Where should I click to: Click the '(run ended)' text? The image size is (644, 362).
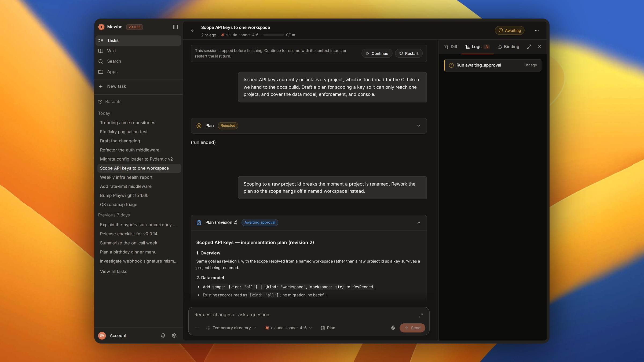point(203,142)
